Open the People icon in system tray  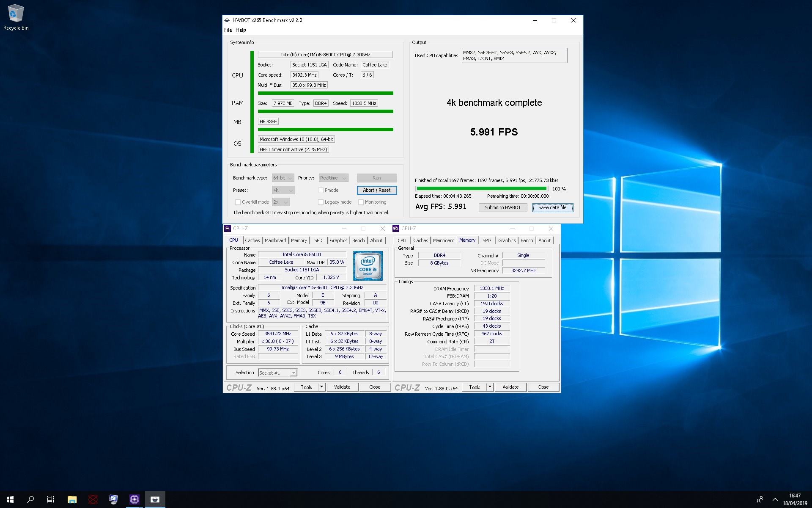(x=760, y=500)
